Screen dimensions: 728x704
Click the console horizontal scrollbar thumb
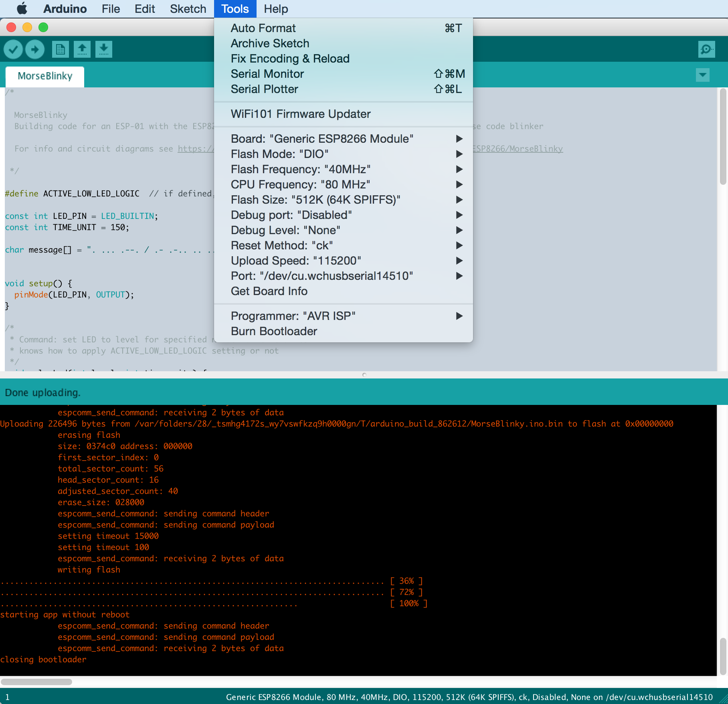[36, 682]
